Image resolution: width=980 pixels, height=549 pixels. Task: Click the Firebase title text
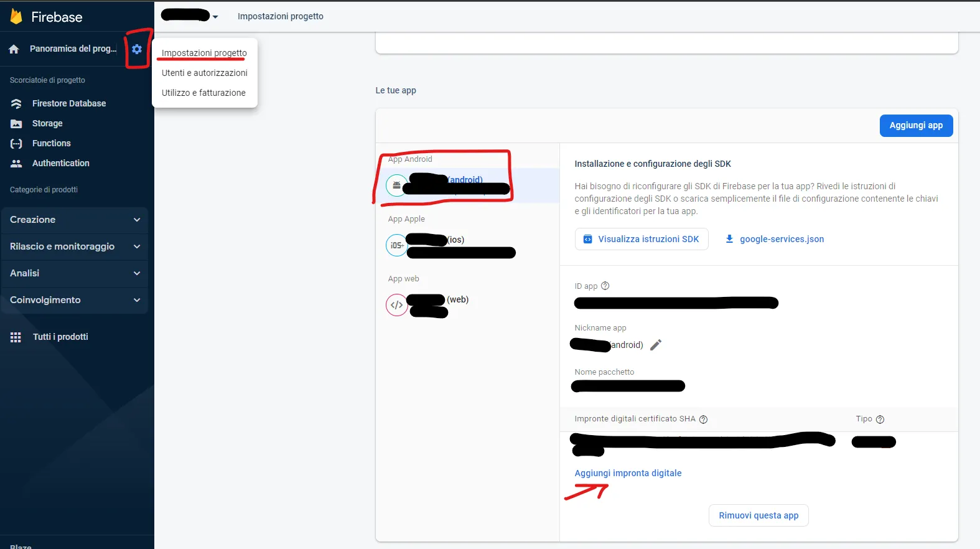(57, 17)
